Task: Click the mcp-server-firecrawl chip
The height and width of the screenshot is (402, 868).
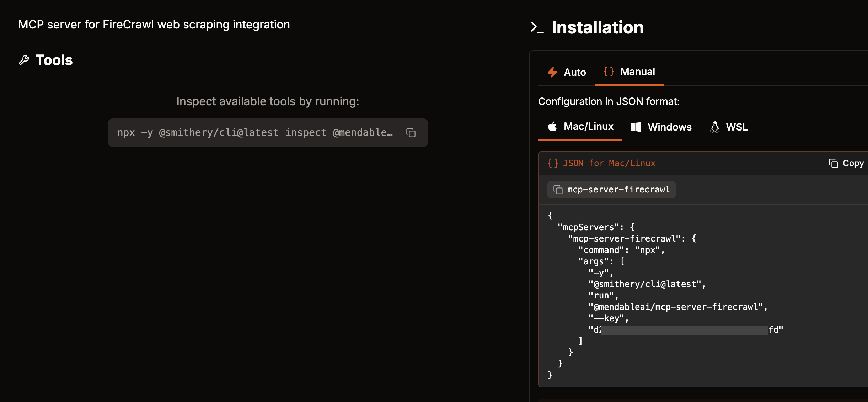Action: [x=611, y=190]
